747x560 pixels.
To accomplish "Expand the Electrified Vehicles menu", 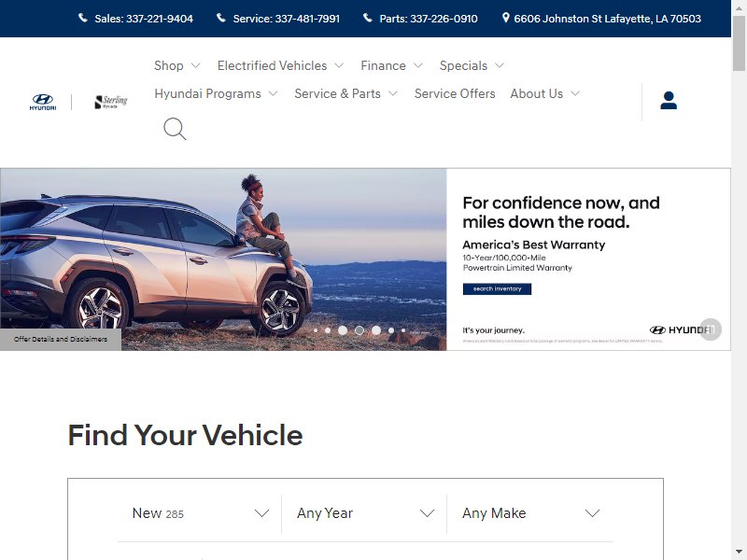I will (280, 65).
